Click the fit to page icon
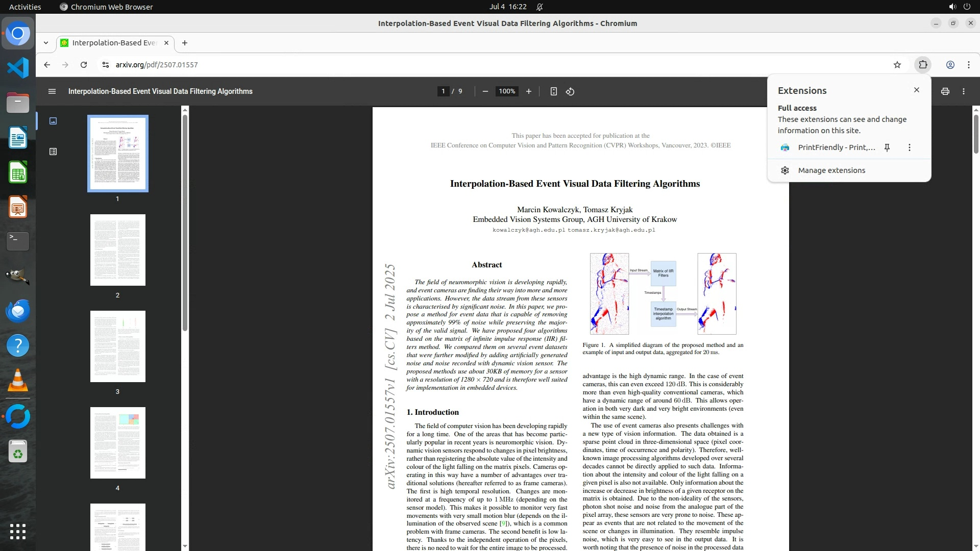Screen dimensions: 980x551 (553, 91)
